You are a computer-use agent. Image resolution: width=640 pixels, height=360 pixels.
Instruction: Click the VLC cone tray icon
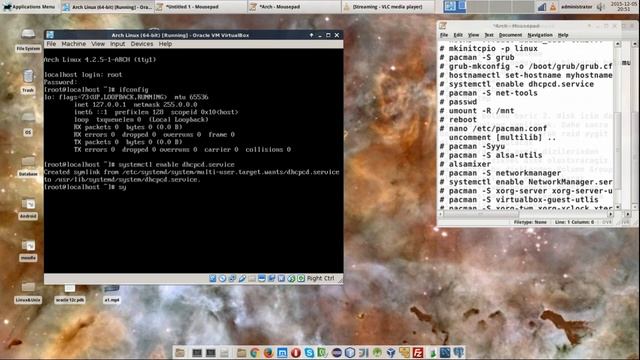coord(553,7)
